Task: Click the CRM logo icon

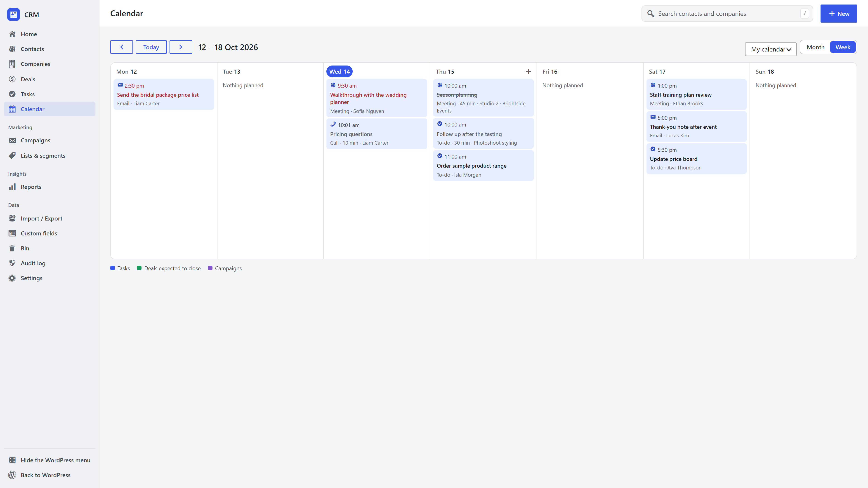Action: (14, 14)
